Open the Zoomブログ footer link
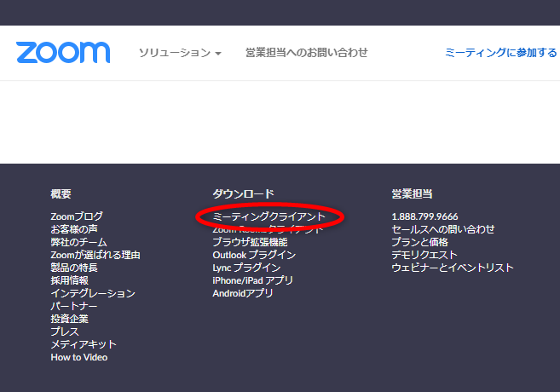The height and width of the screenshot is (392, 560). coord(77,216)
